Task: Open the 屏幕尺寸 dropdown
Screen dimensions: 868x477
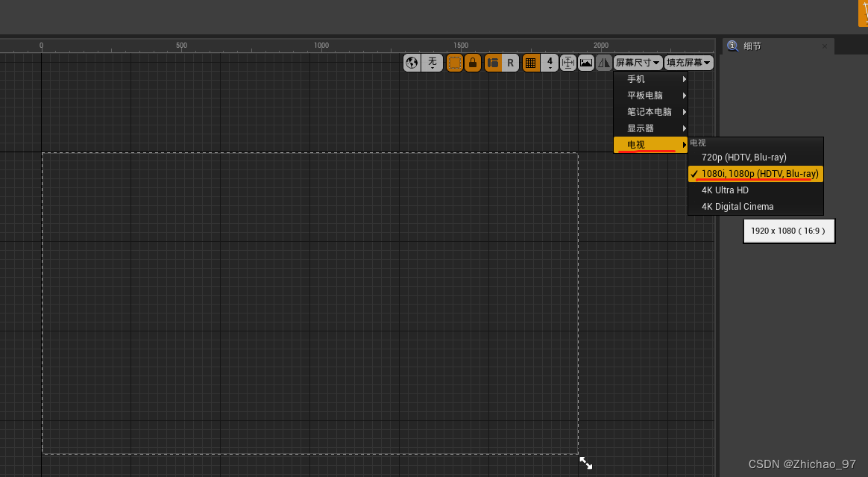Action: (638, 62)
